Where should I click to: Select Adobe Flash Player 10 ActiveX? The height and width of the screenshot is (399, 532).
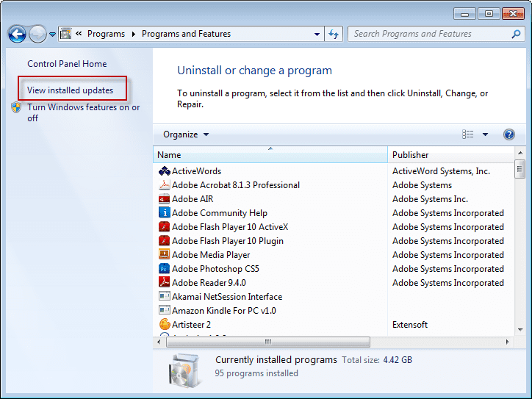(x=230, y=227)
